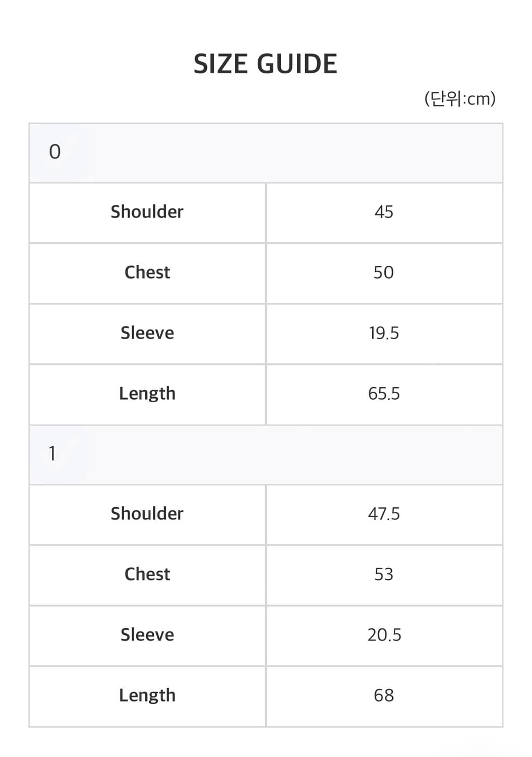
Task: Select the sleeve value 19.5
Action: click(x=384, y=333)
